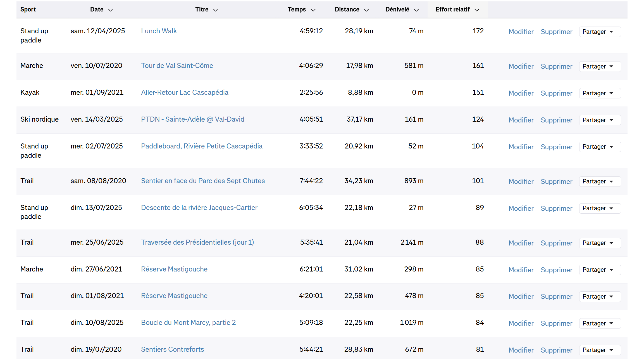The image size is (644, 359).
Task: Sort activities by Date column
Action: 101,10
